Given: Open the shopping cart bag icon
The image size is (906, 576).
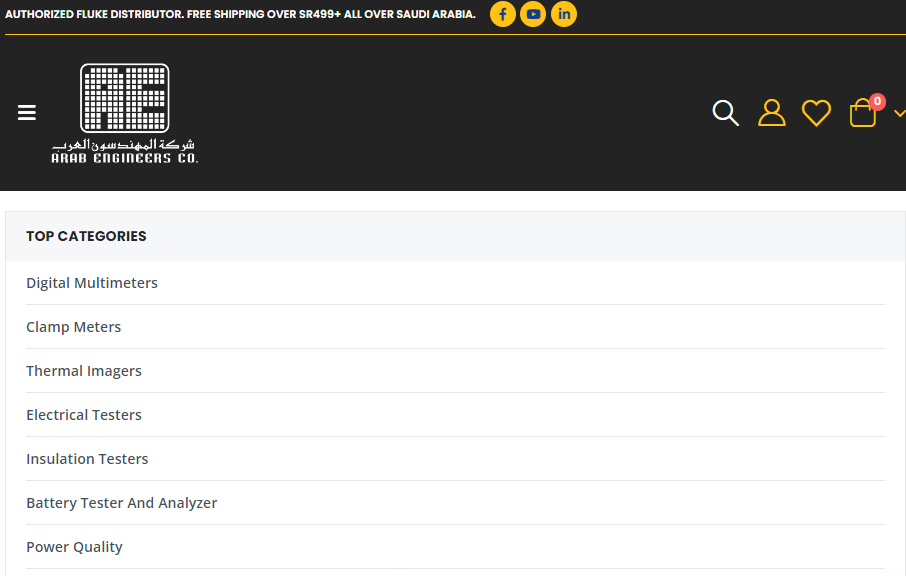Looking at the screenshot, I should pos(862,115).
